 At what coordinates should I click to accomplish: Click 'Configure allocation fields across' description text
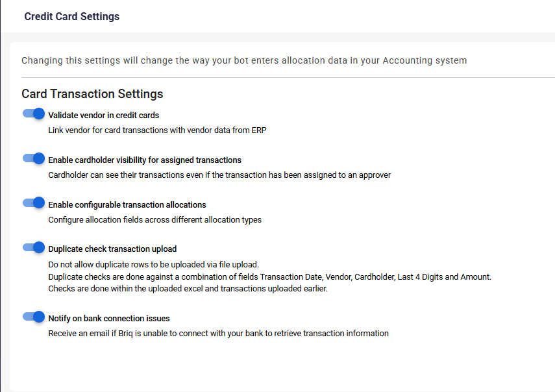click(x=155, y=220)
